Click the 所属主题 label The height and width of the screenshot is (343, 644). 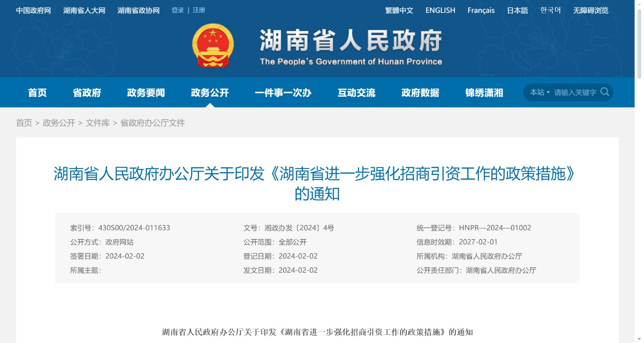pos(86,270)
